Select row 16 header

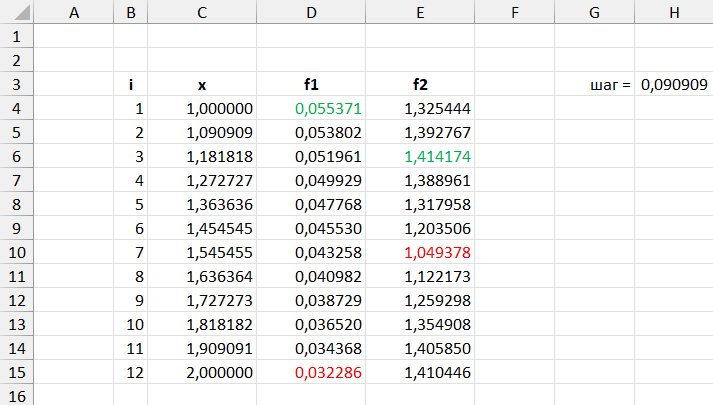[17, 395]
